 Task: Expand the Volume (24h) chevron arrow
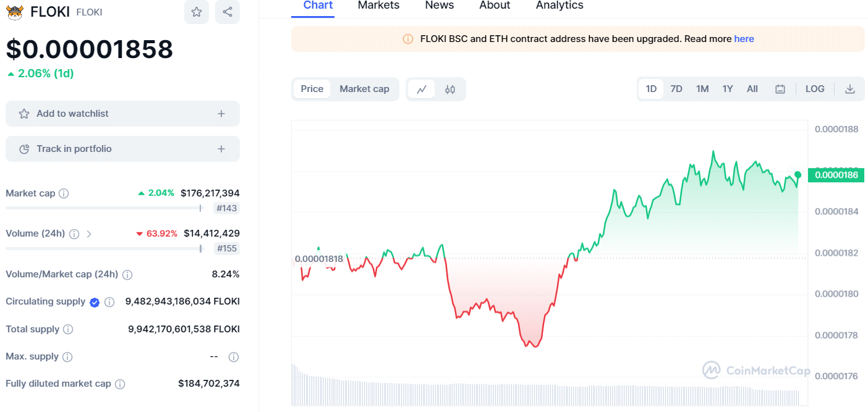89,233
